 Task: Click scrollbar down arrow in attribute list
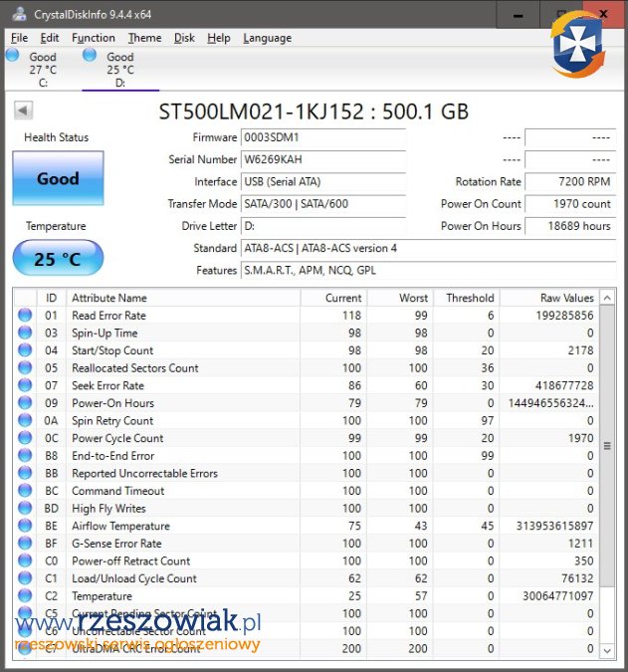click(607, 650)
